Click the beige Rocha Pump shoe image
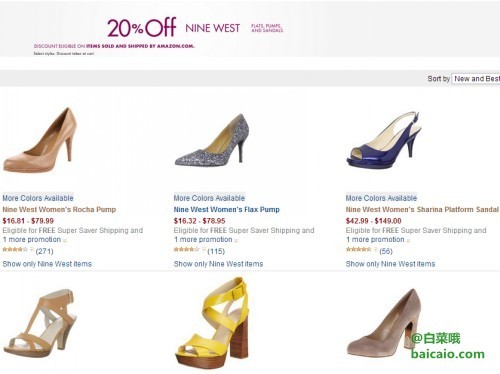The height and width of the screenshot is (374, 500). coord(40,140)
